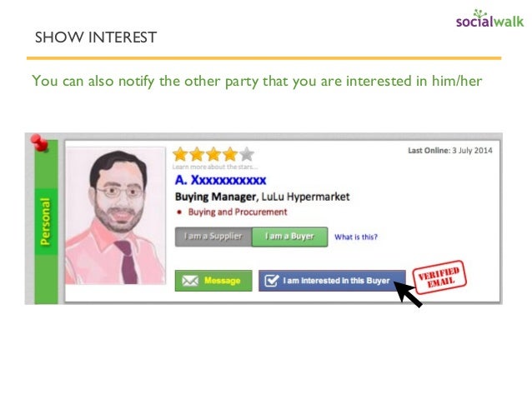Viewport: 532px width, 399px height.
Task: Open the 'Learn more about the stars' link
Action: 215,167
